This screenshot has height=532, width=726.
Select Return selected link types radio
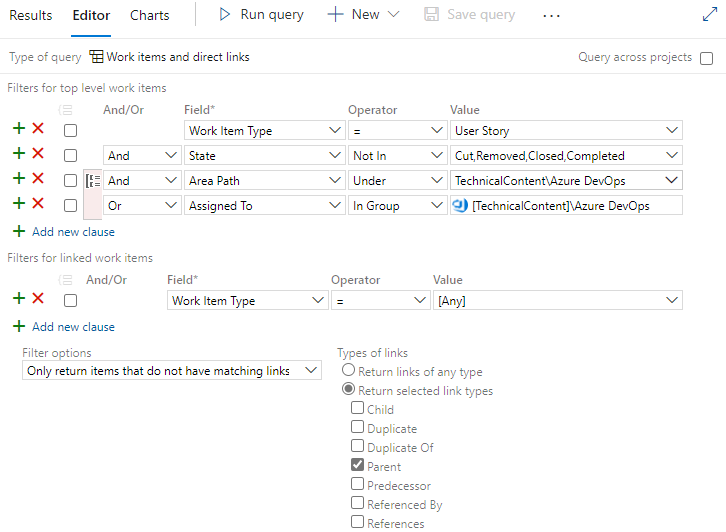pyautogui.click(x=348, y=389)
